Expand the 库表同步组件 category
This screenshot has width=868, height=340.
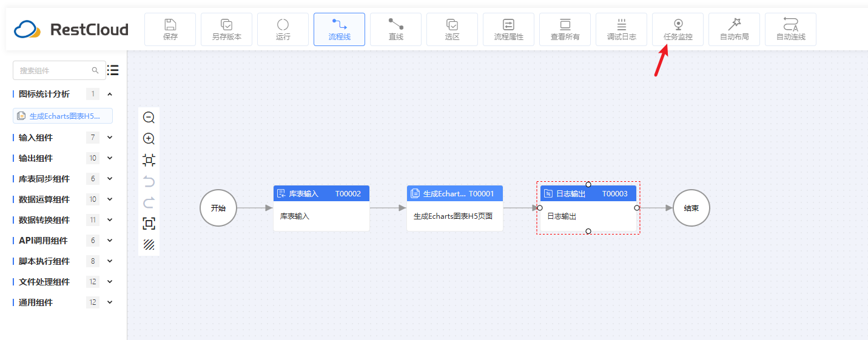pos(110,179)
